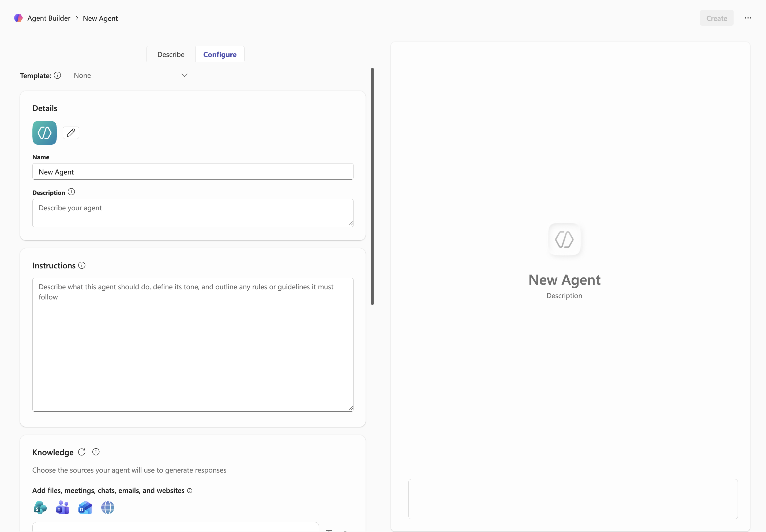Refresh the Knowledge section

click(81, 452)
